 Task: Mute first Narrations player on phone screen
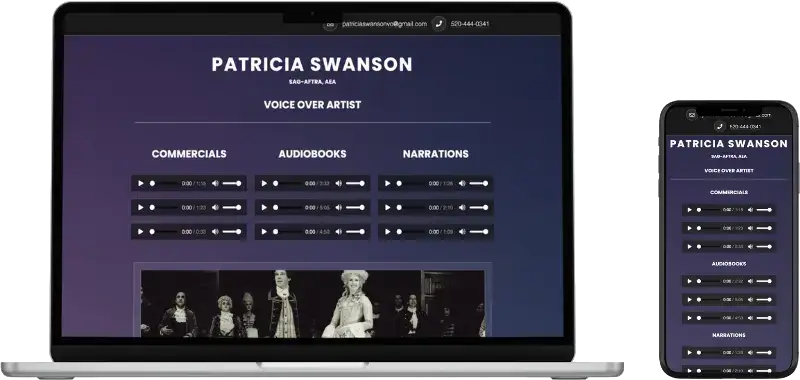[x=750, y=352]
